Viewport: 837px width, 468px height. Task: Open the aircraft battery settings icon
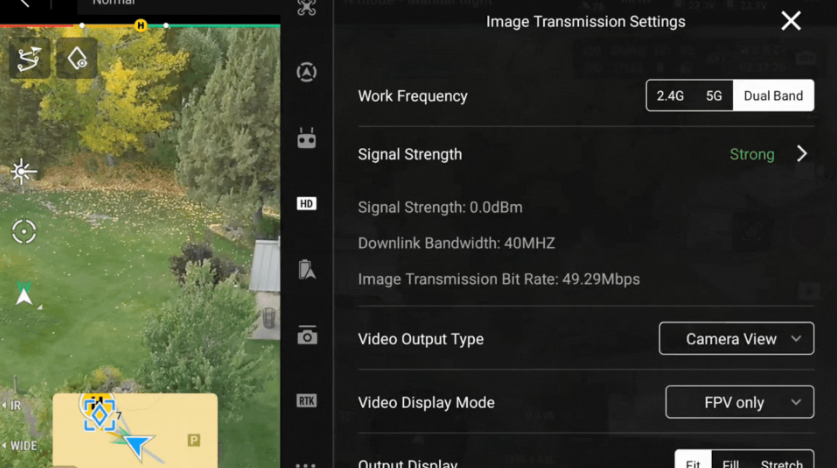coord(307,269)
